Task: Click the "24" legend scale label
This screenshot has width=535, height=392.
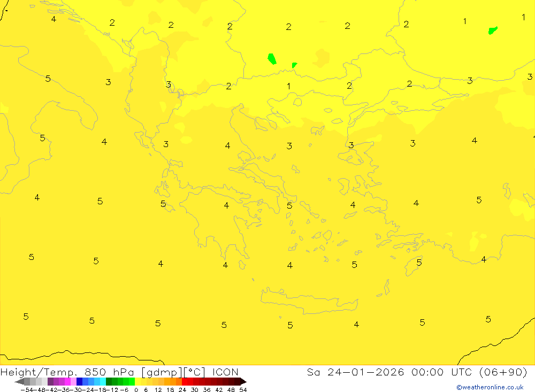Action: (182, 390)
